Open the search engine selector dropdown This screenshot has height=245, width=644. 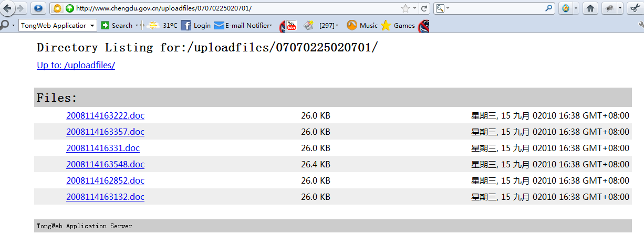coord(440,8)
